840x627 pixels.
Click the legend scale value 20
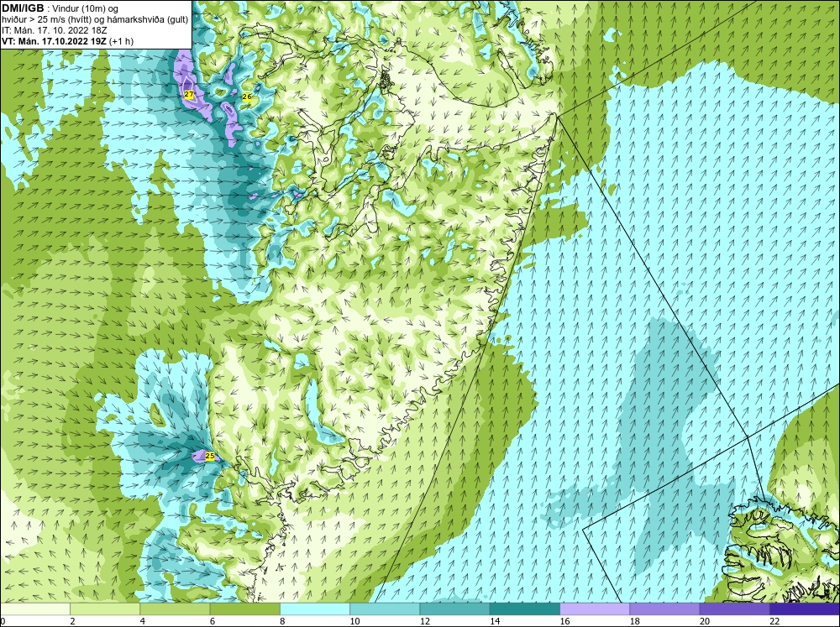(x=705, y=621)
